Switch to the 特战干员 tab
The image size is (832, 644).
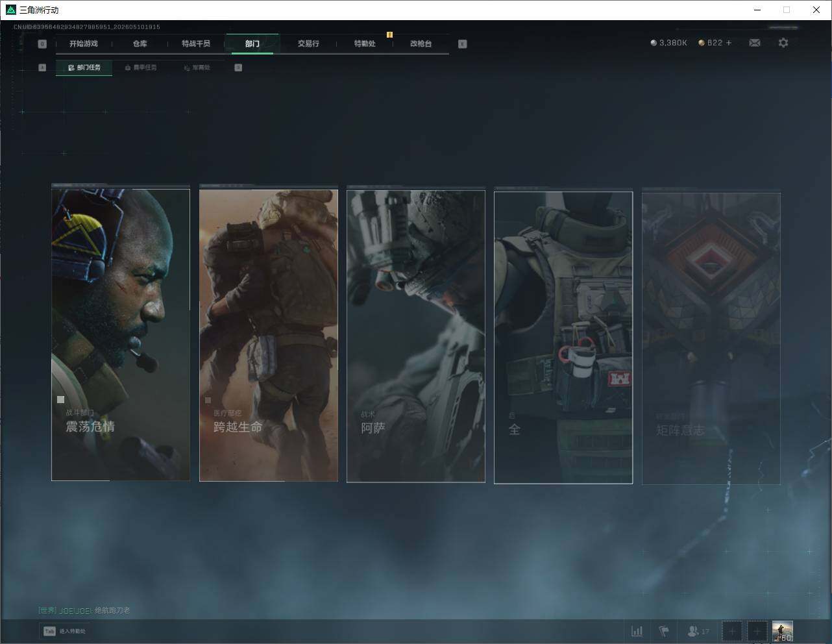click(196, 43)
